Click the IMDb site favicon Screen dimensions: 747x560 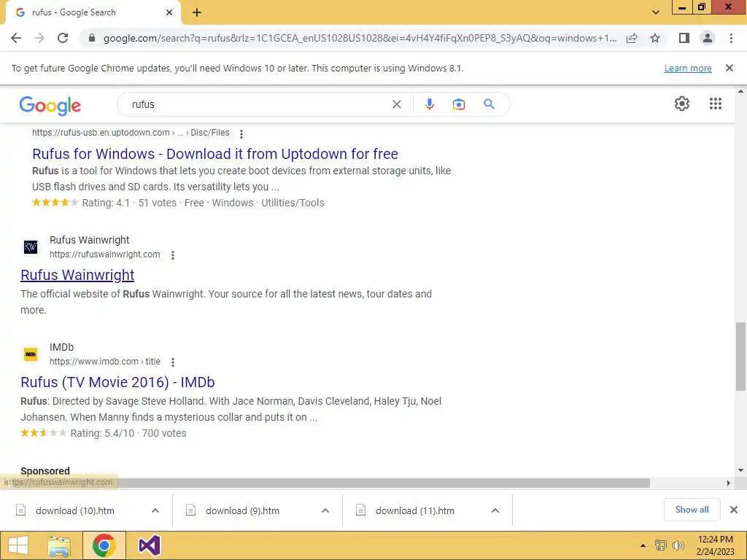point(31,354)
